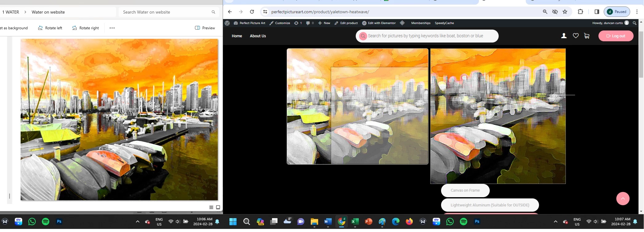Click New in the admin bar

tap(324, 23)
